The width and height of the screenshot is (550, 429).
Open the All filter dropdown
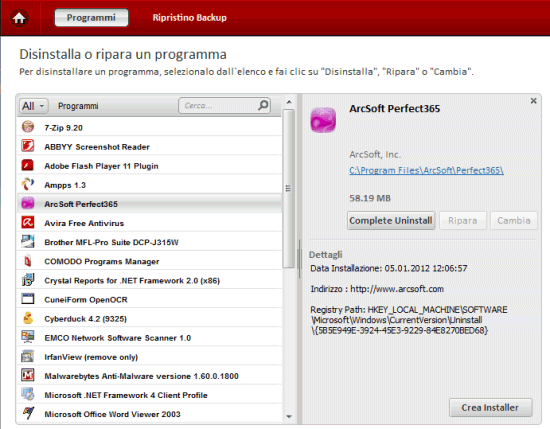pyautogui.click(x=33, y=106)
